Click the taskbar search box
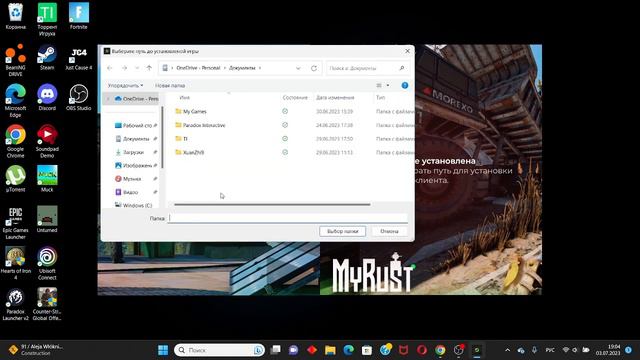The height and width of the screenshot is (360, 640). [219, 350]
